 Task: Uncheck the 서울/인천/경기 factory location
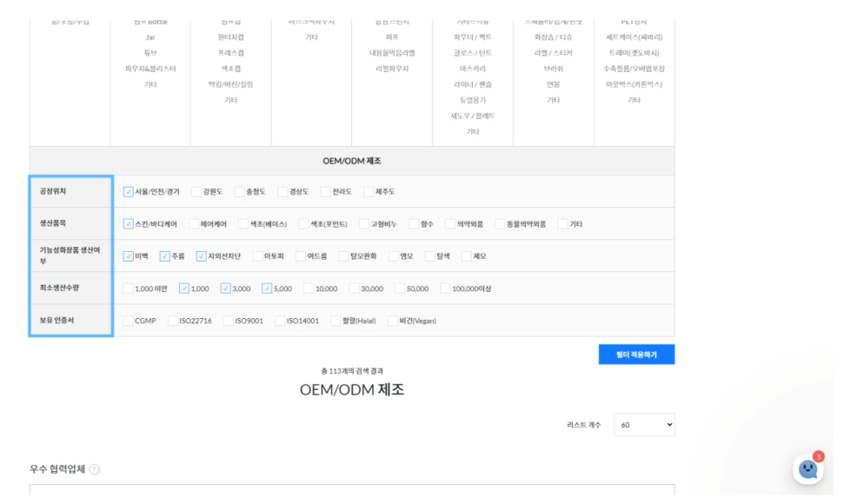130,191
